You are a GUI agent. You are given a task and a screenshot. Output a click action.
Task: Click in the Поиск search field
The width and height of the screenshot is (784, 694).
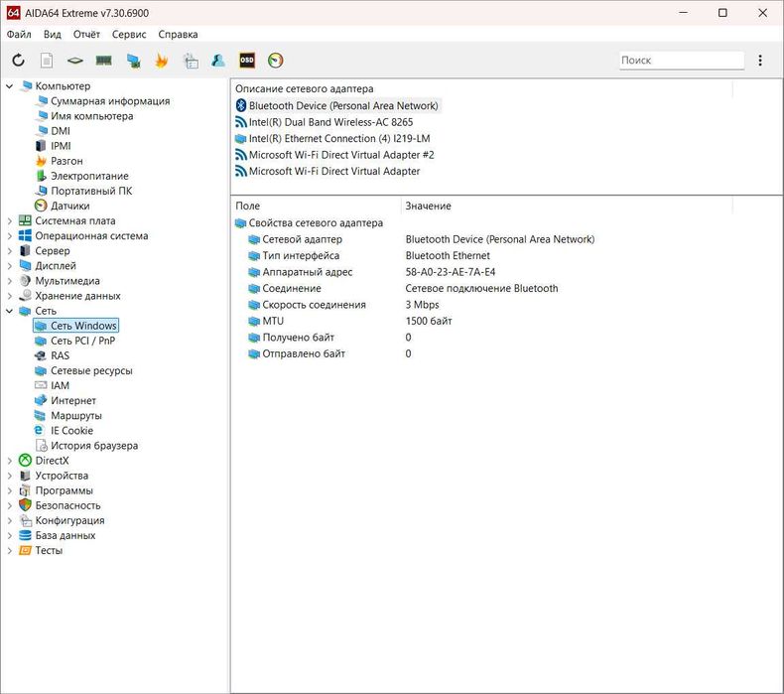[x=682, y=60]
